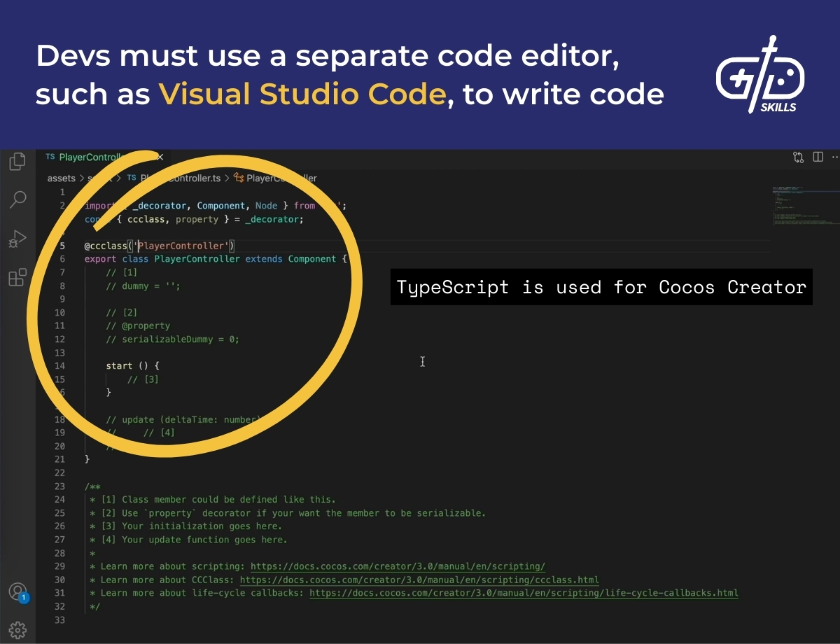Open the changes comparison icon at top right
The image size is (840, 644).
[x=798, y=157]
